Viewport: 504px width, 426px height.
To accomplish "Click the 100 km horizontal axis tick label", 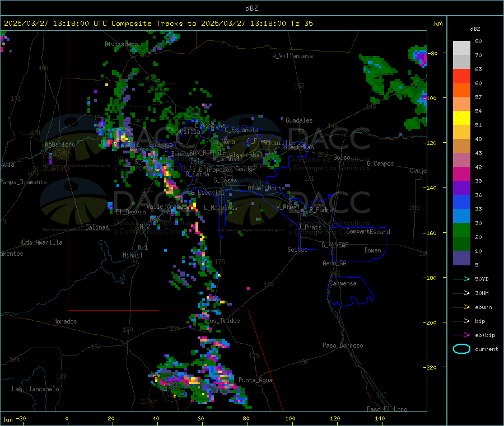I will 290,418.
